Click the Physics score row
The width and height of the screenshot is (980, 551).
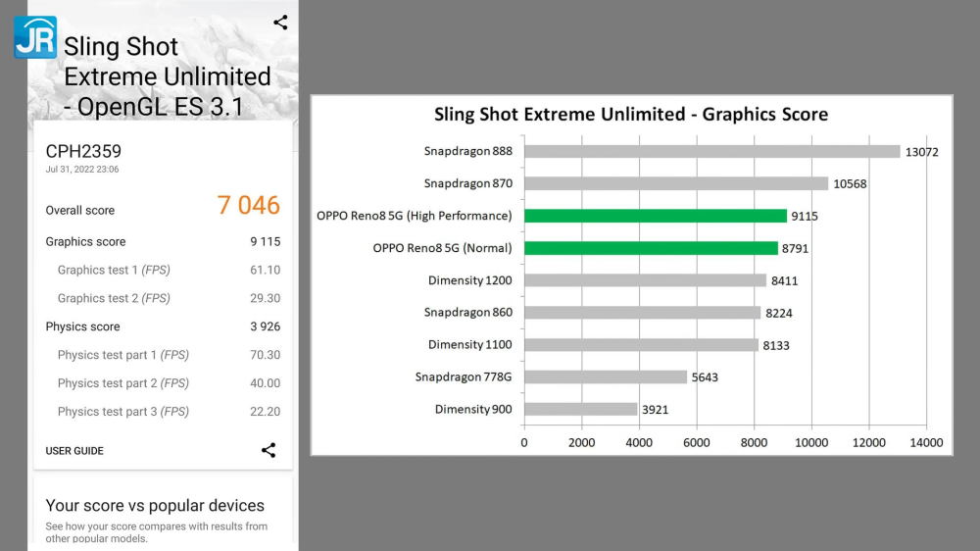[163, 326]
